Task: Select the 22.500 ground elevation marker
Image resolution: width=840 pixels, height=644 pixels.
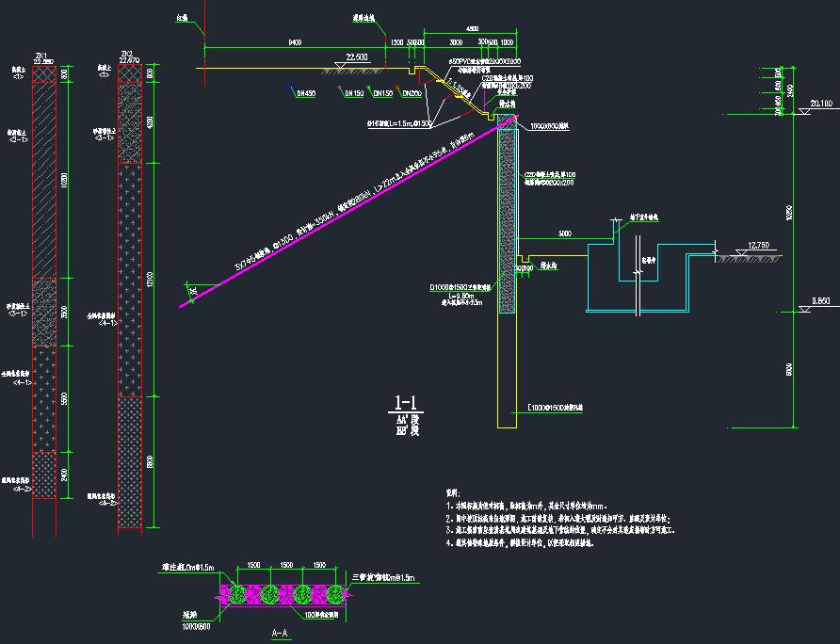Action: point(359,57)
